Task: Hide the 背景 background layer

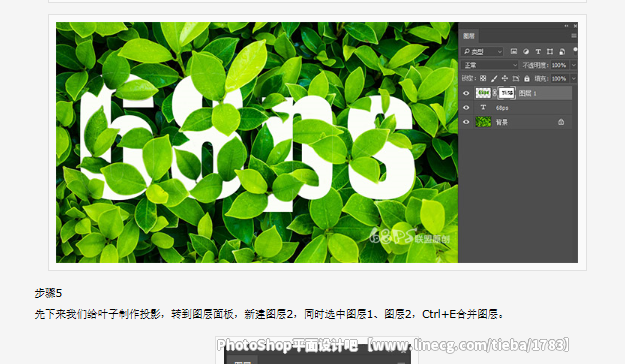Action: [x=466, y=122]
